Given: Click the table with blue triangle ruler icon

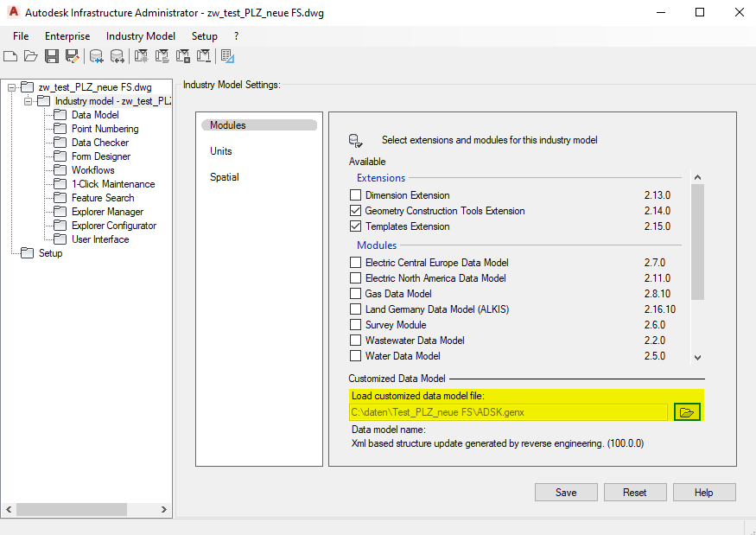Looking at the screenshot, I should tap(227, 56).
